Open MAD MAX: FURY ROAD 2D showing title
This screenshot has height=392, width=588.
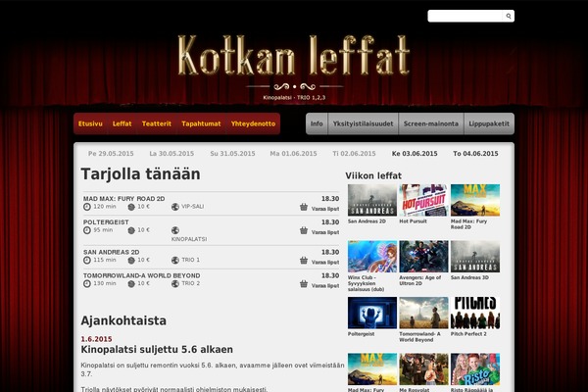[124, 198]
